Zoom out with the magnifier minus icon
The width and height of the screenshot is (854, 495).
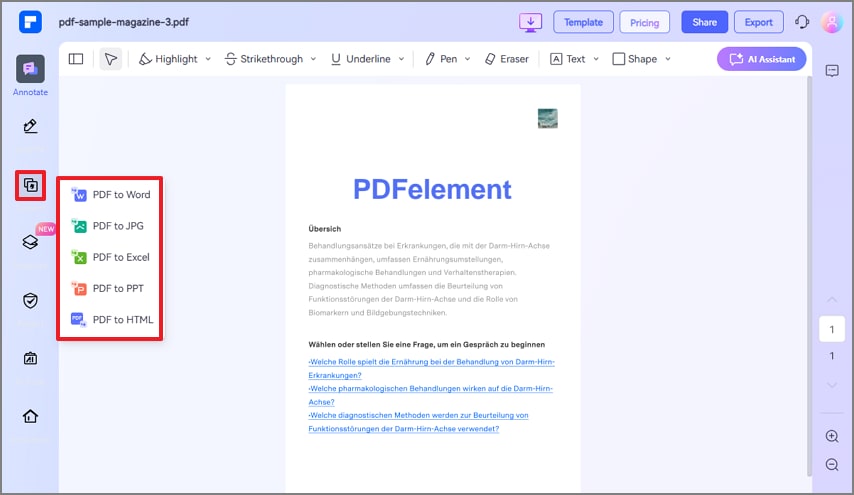pos(832,465)
